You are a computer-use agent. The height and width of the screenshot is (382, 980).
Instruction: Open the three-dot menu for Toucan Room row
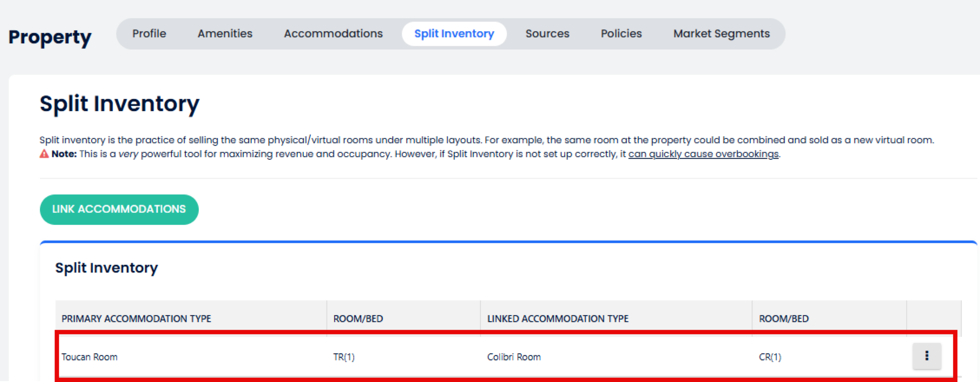927,356
